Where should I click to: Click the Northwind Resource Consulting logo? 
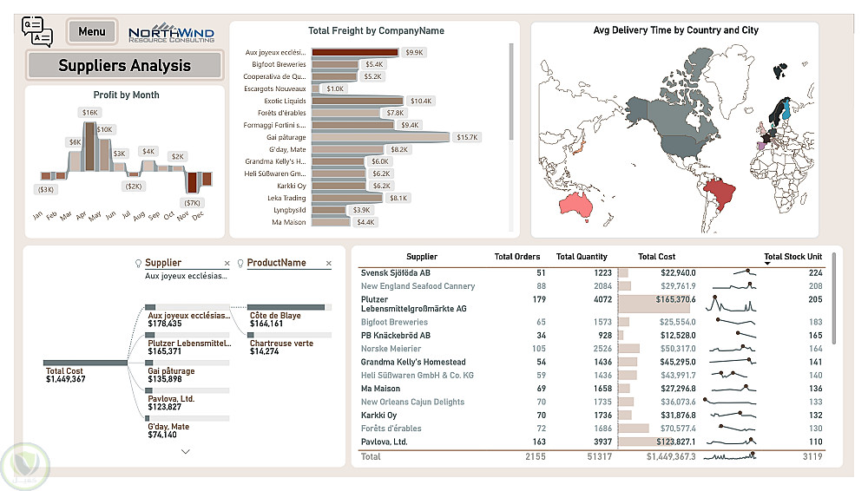(x=172, y=33)
